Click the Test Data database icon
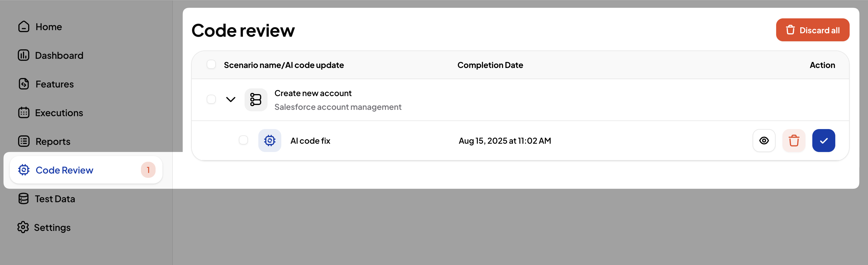This screenshot has width=868, height=265. pos(24,199)
